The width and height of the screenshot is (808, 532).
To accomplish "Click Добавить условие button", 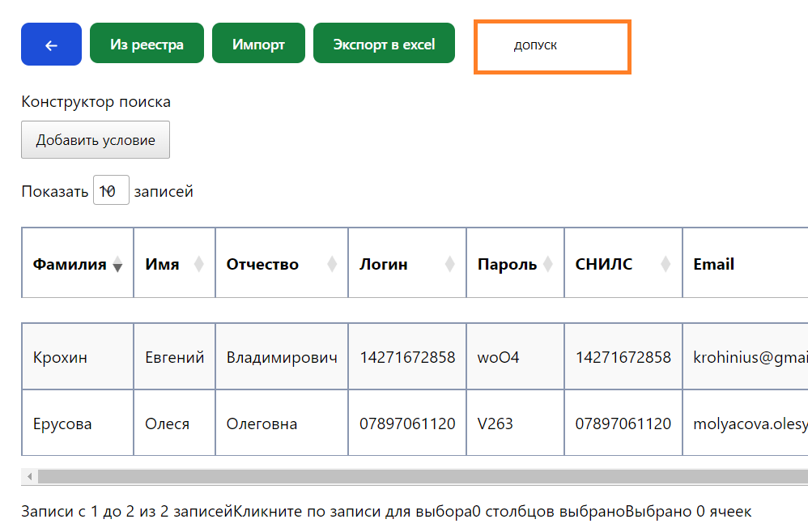I will (x=96, y=140).
